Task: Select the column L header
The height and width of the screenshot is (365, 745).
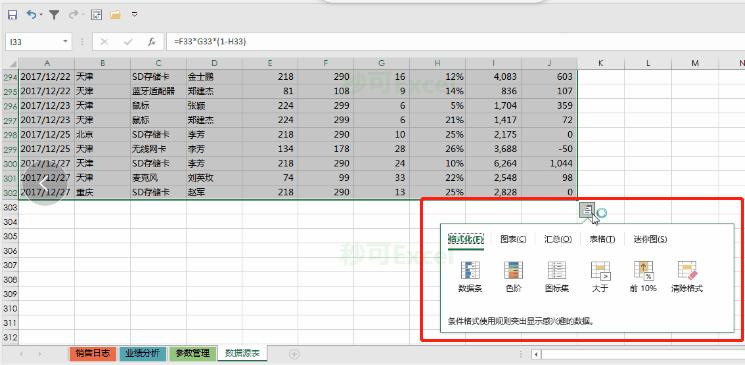Action: point(648,64)
